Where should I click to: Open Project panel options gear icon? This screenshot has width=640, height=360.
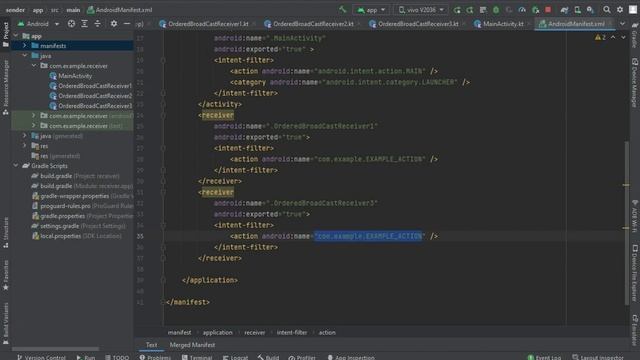pos(114,24)
